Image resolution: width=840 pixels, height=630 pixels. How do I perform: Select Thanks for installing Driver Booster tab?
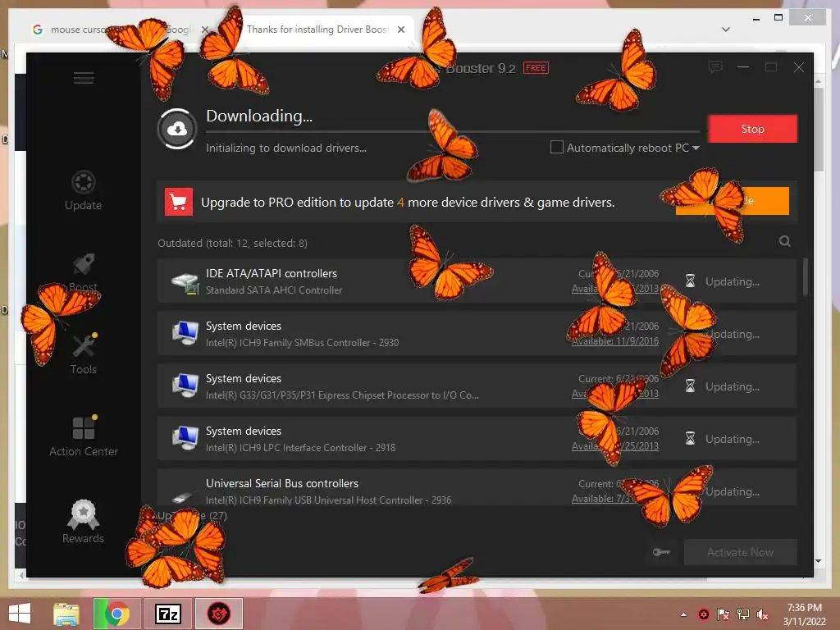click(x=317, y=30)
